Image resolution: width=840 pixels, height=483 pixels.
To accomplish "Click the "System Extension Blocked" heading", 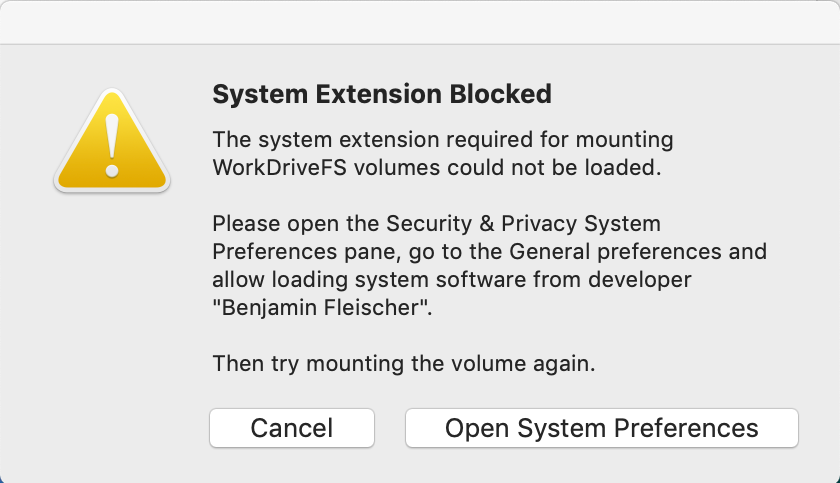I will coord(382,95).
